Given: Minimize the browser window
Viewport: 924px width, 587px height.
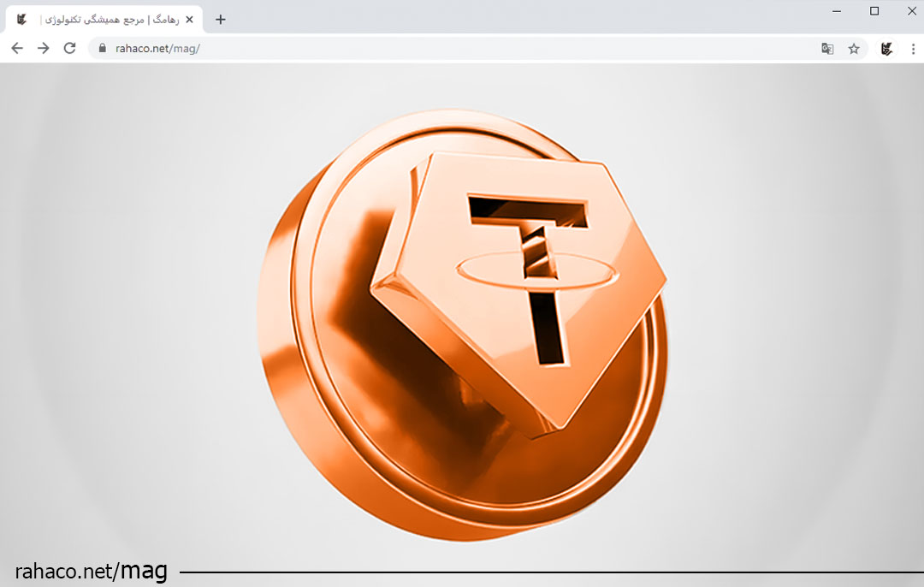Looking at the screenshot, I should pos(835,11).
